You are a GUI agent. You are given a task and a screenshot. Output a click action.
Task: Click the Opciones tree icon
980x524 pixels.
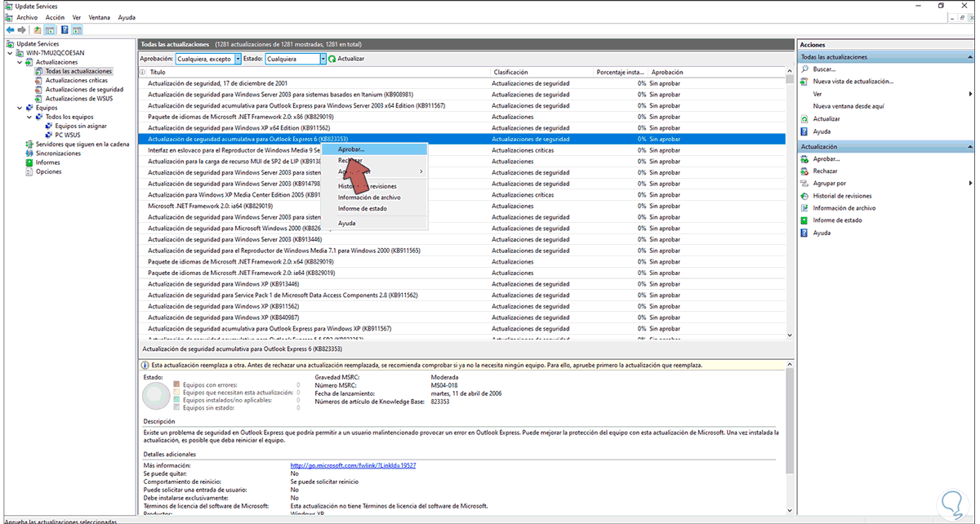pos(30,171)
